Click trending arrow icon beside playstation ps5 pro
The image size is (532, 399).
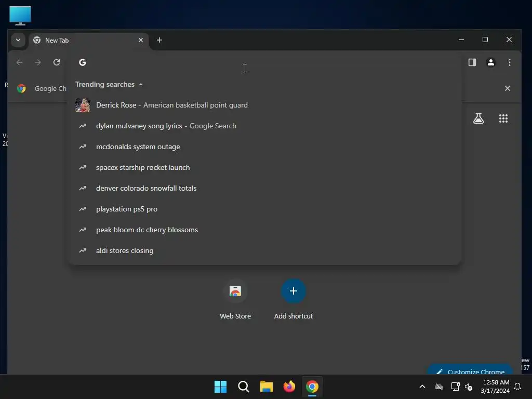point(83,209)
